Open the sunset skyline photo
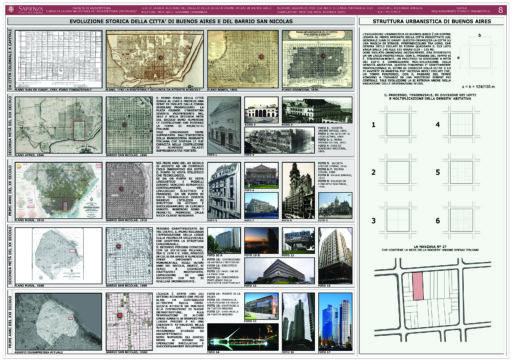The width and height of the screenshot is (512, 362). (x=261, y=241)
